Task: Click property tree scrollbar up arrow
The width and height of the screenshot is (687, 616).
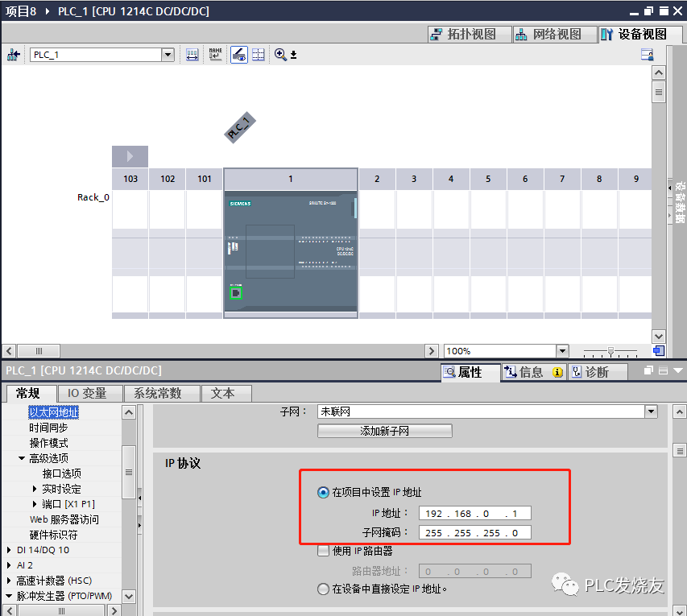Action: [x=128, y=412]
